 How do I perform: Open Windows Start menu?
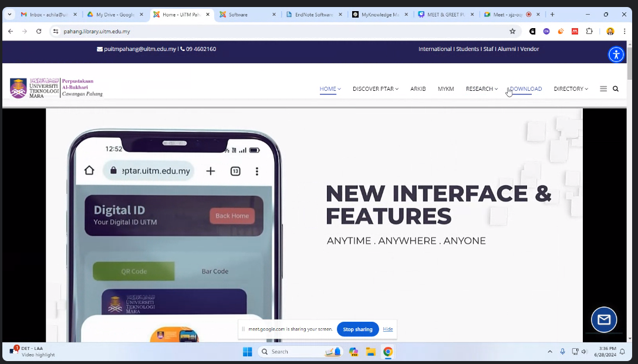pos(247,352)
